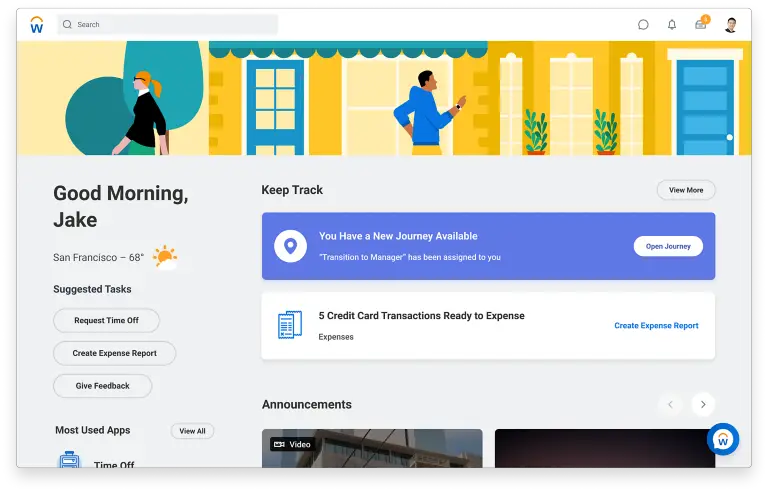Click the sunny weather icon
Image resolution: width=768 pixels, height=493 pixels.
click(x=165, y=258)
